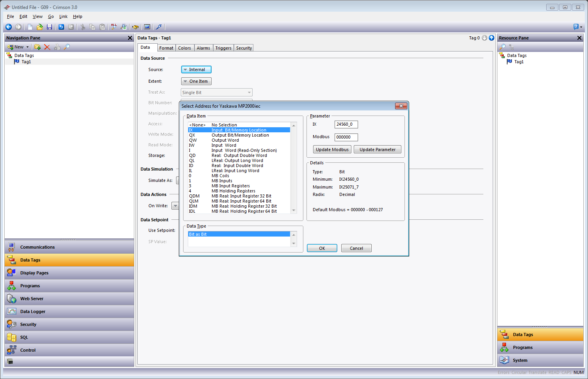Switch to the Security tab
This screenshot has width=588, height=379.
[244, 48]
